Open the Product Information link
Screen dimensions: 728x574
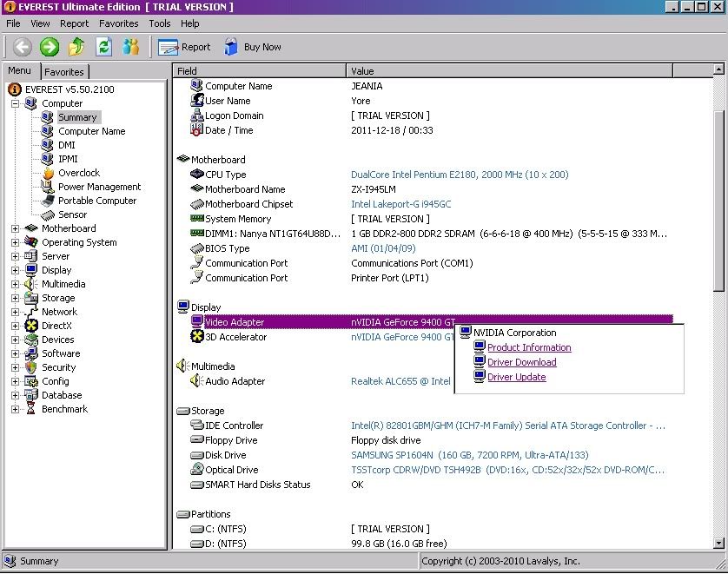[x=529, y=347]
